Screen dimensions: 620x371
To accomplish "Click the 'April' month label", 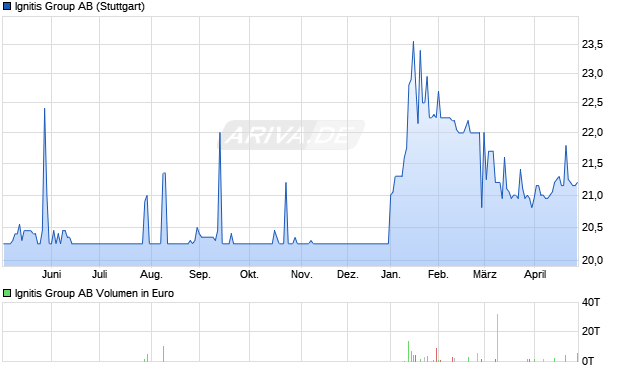I will click(535, 275).
